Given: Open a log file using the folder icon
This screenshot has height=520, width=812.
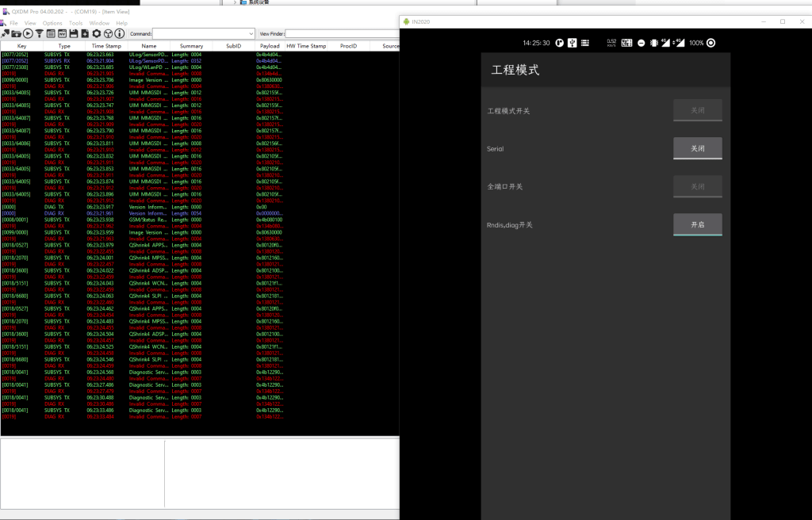Looking at the screenshot, I should point(16,33).
